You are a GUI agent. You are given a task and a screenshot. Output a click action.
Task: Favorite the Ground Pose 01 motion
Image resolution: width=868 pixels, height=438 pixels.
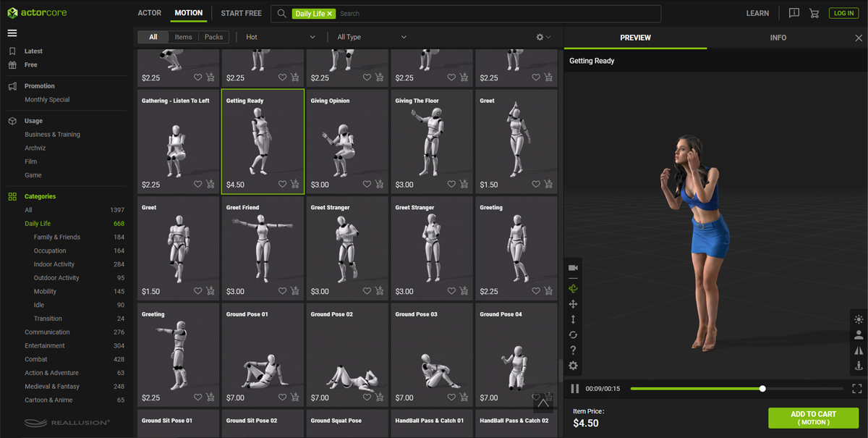[x=283, y=397]
